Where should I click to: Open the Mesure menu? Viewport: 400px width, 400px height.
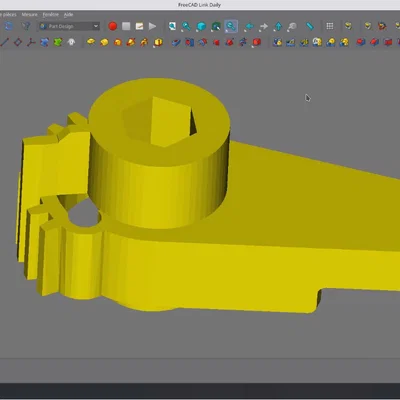[29, 14]
